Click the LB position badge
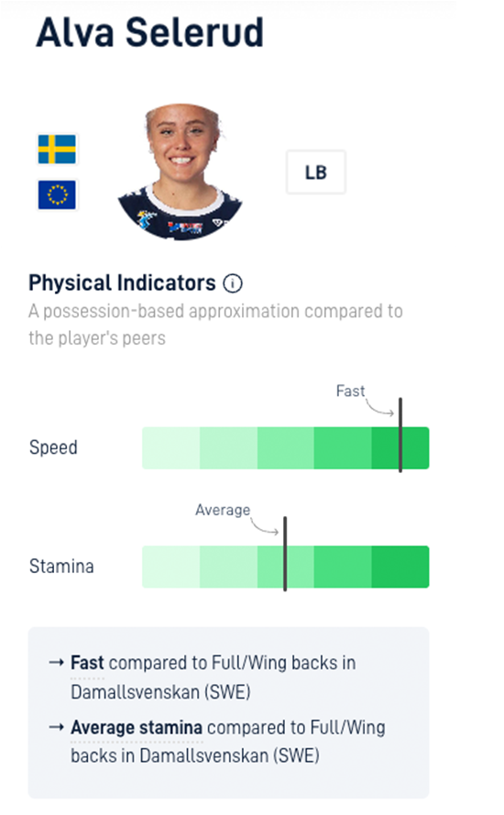The width and height of the screenshot is (504, 815). [x=316, y=172]
